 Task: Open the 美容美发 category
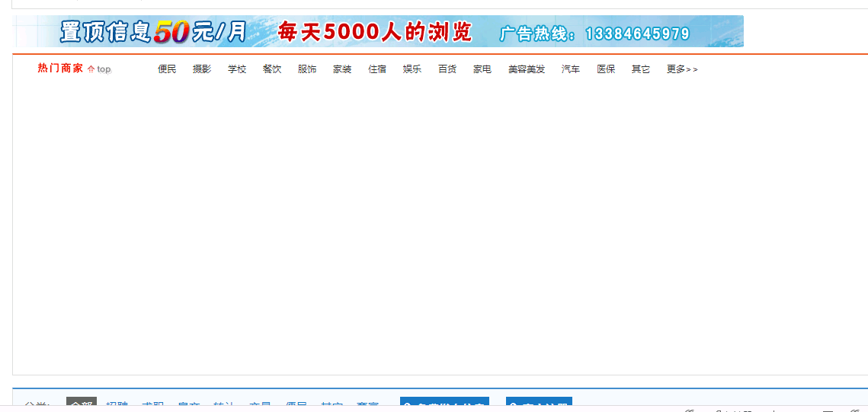(527, 69)
